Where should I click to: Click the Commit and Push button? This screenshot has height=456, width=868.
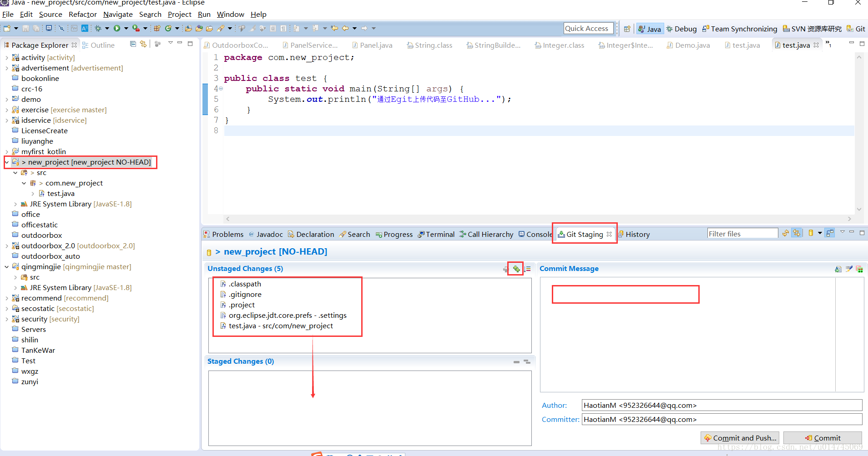tap(740, 438)
